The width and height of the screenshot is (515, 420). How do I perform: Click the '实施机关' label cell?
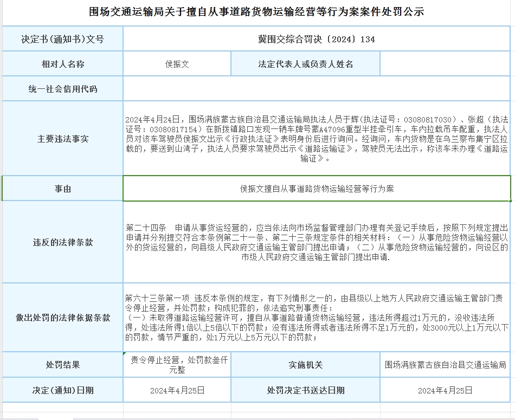305,365
